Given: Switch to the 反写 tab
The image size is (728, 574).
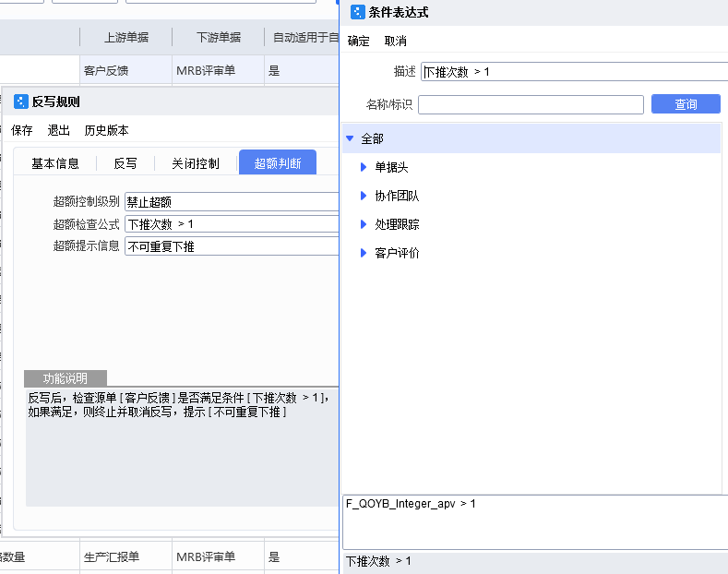Looking at the screenshot, I should (x=125, y=163).
